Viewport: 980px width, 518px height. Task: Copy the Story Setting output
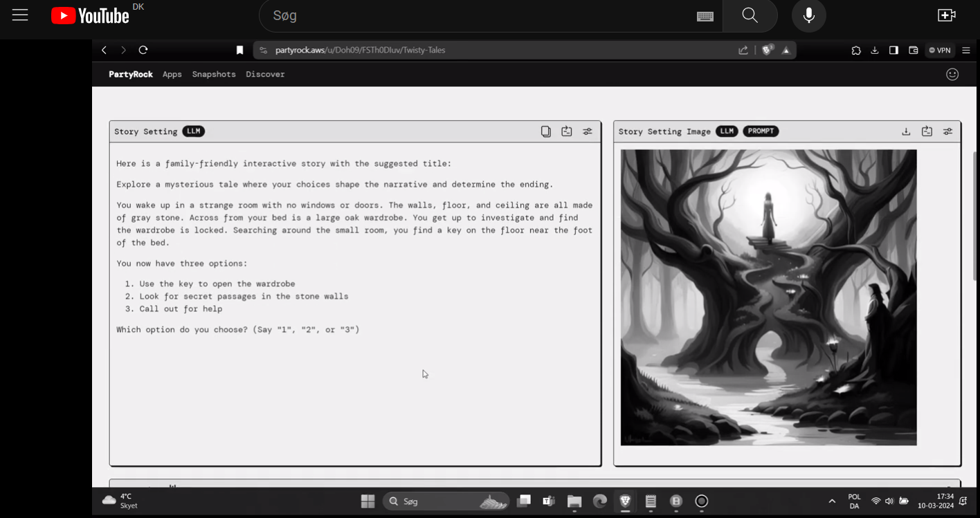point(545,131)
